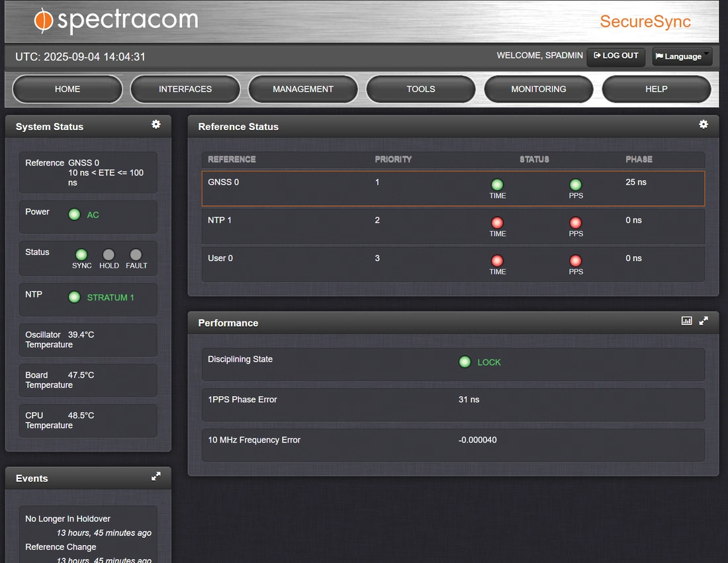Click User 0 PPS status light
The height and width of the screenshot is (563, 728).
[x=576, y=260]
